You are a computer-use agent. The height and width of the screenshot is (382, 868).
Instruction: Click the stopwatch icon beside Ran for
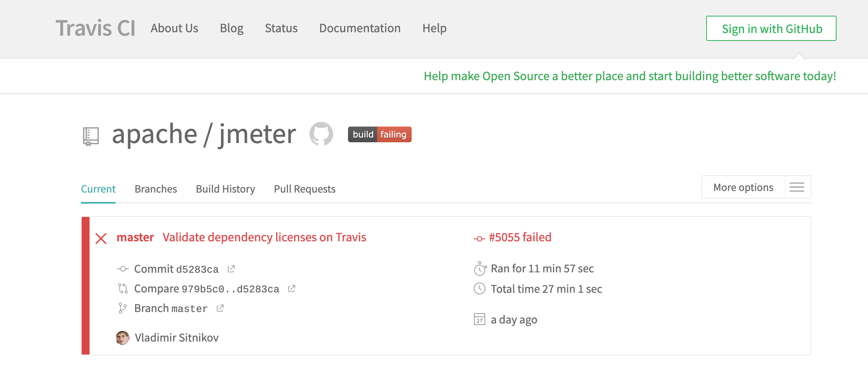pos(480,269)
